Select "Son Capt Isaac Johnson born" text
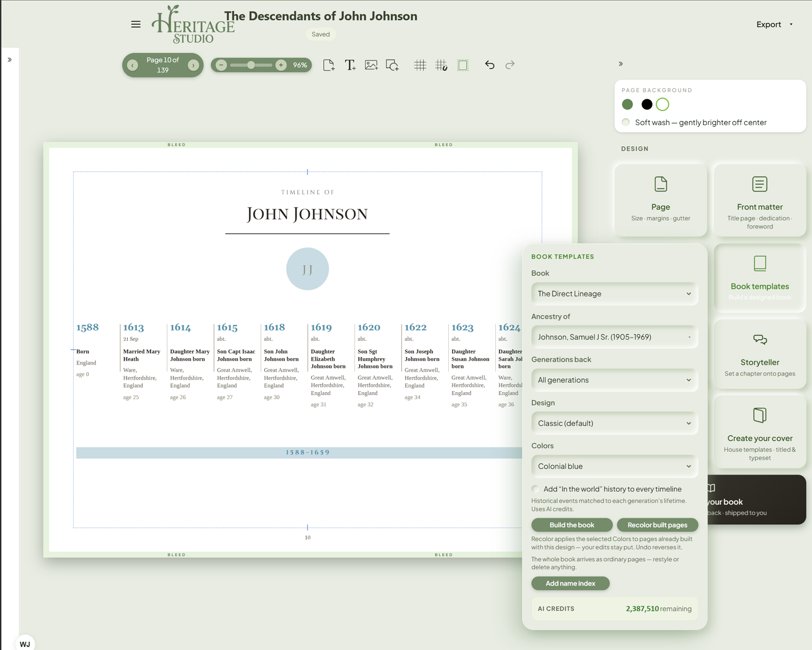This screenshot has width=812, height=650. [x=236, y=355]
